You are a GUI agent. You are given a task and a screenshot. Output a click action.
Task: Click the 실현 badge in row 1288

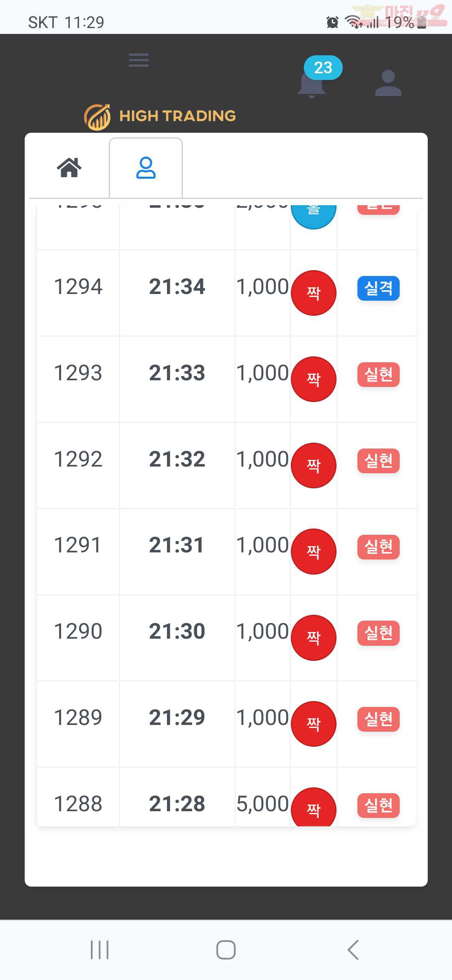pyautogui.click(x=378, y=805)
